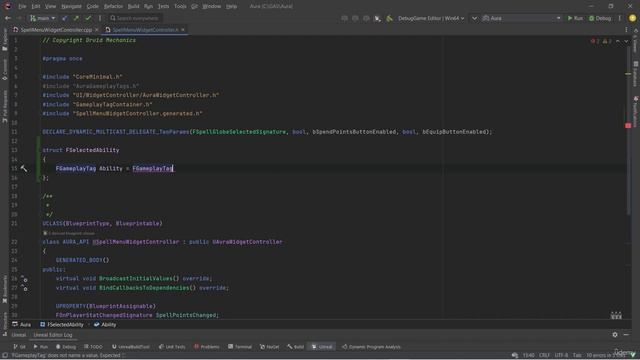The image size is (640, 360).
Task: Open the Refactor menu
Action: 113,6
